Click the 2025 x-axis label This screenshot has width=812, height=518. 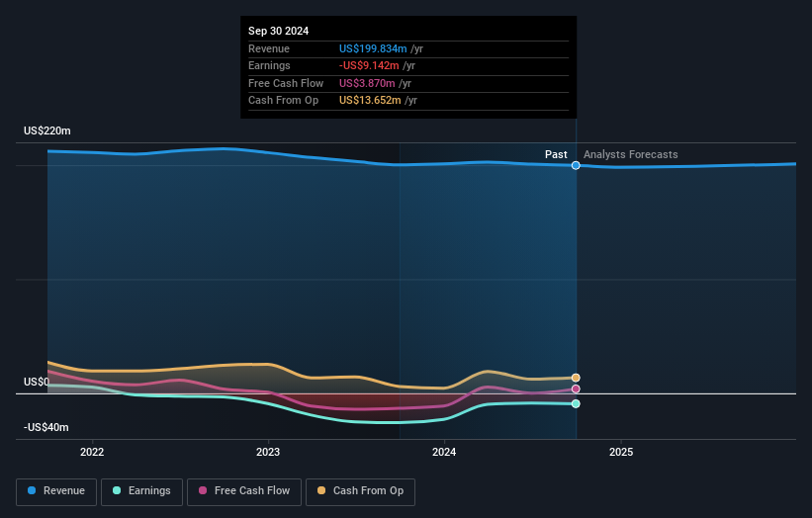(x=621, y=452)
